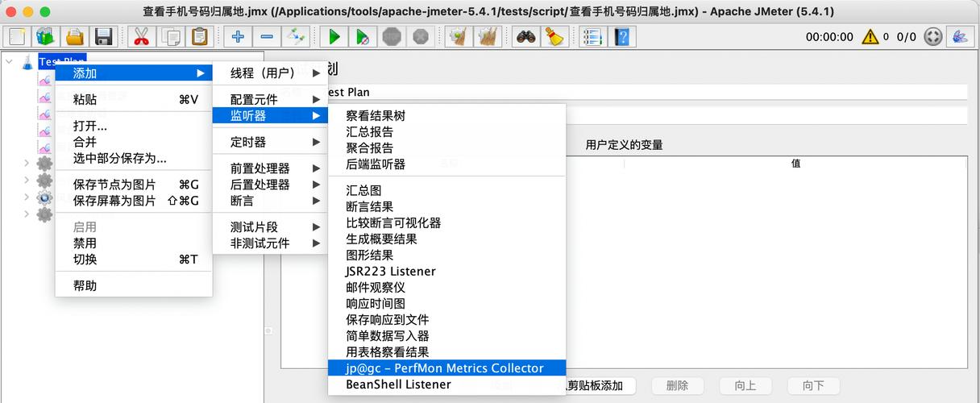The width and height of the screenshot is (980, 403).
Task: Open the 后置处理器 submenu
Action: pyautogui.click(x=270, y=185)
